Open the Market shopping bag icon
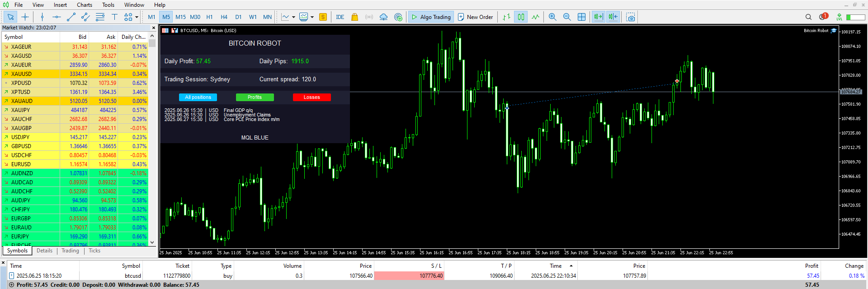Screen dimensions: 868x289 pos(354,17)
